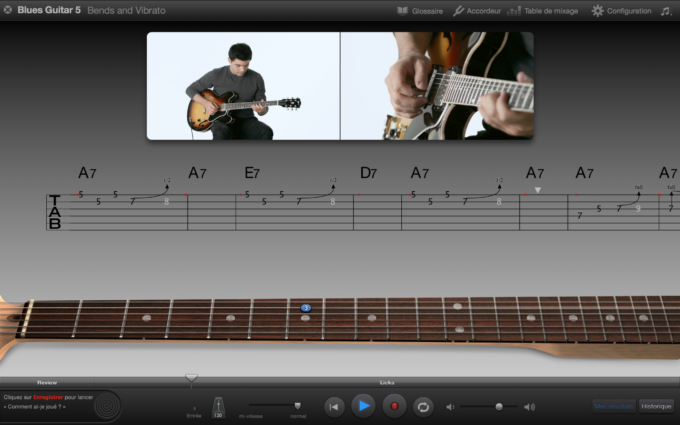Click the red Record button

click(394, 406)
